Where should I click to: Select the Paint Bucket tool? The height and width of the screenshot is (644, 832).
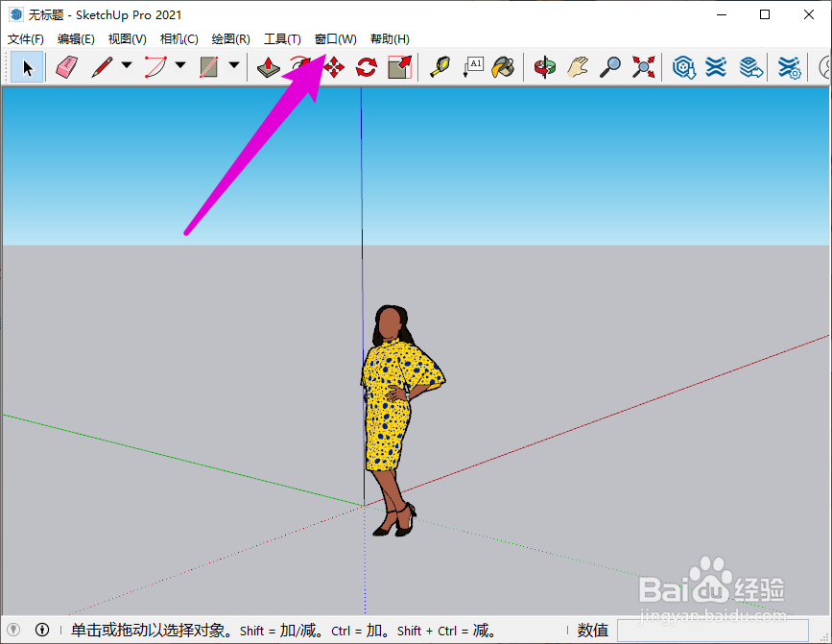click(503, 67)
